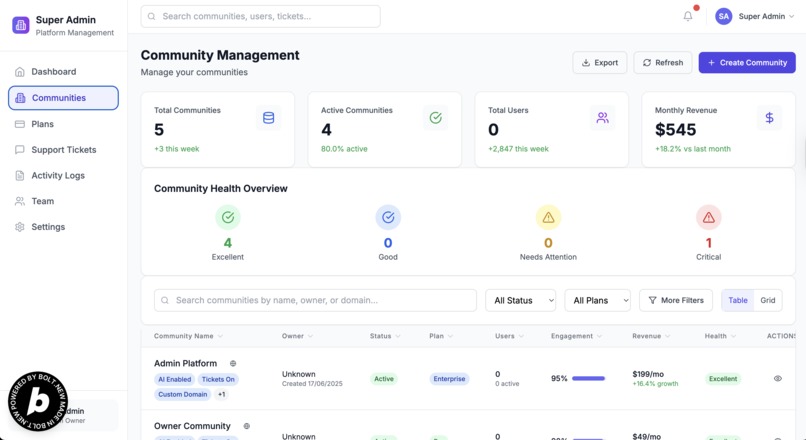Open Activity Logs in the sidebar
806x440 pixels.
pyautogui.click(x=63, y=175)
